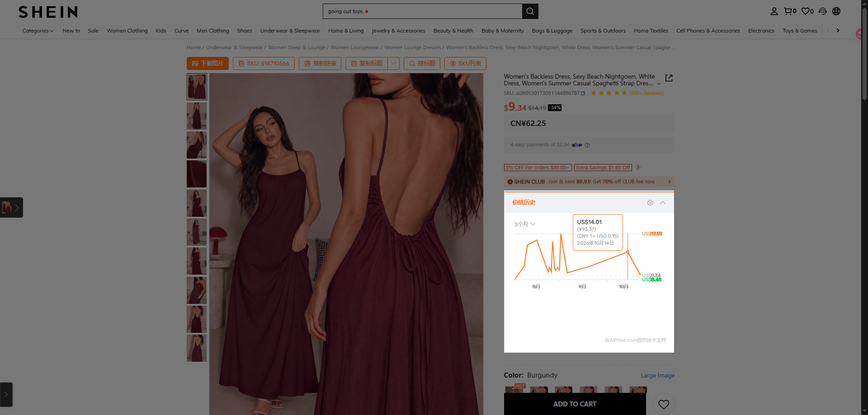The image size is (868, 415).
Task: Click the SKU: 514710566 button
Action: coord(264,64)
